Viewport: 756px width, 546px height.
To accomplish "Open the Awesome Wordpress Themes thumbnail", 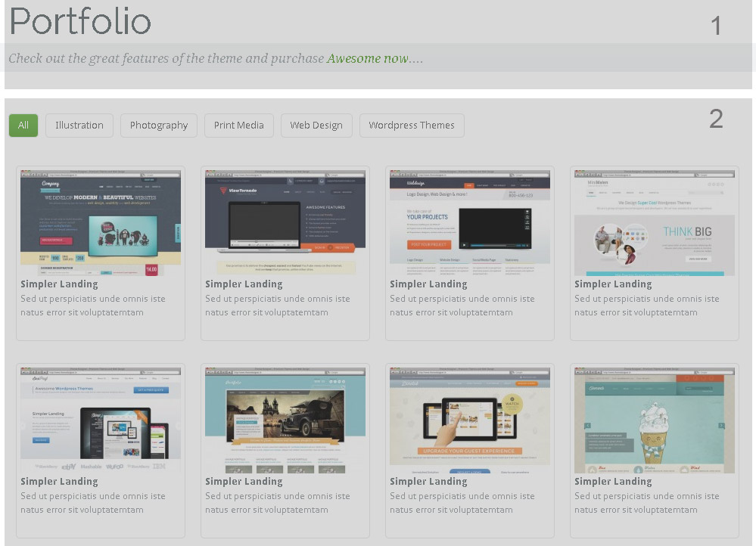I will pos(100,419).
